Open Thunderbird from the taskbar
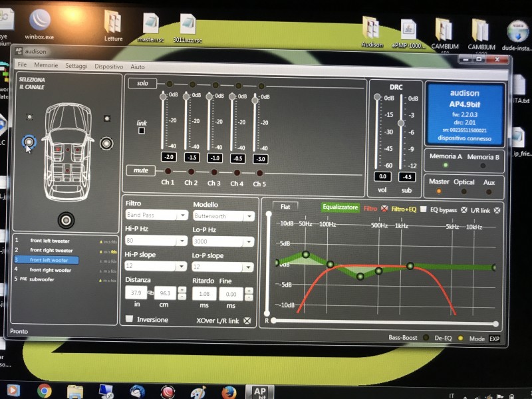The width and height of the screenshot is (532, 399). (138, 392)
